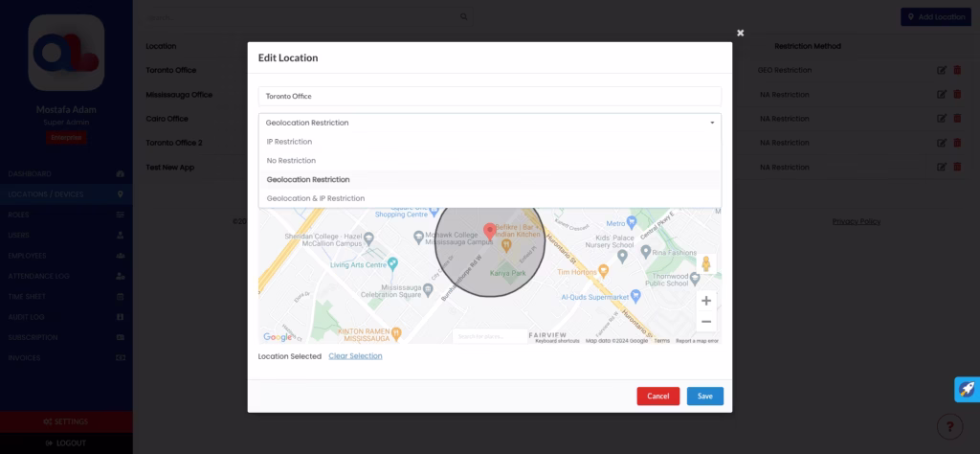Open Attendance Log in sidebar

click(66, 276)
